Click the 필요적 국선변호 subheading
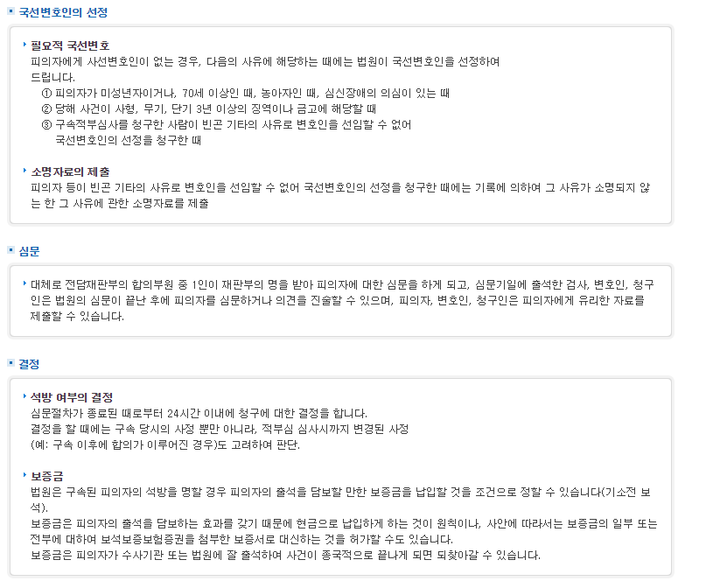Viewport: 713px width, 588px height. click(x=70, y=45)
